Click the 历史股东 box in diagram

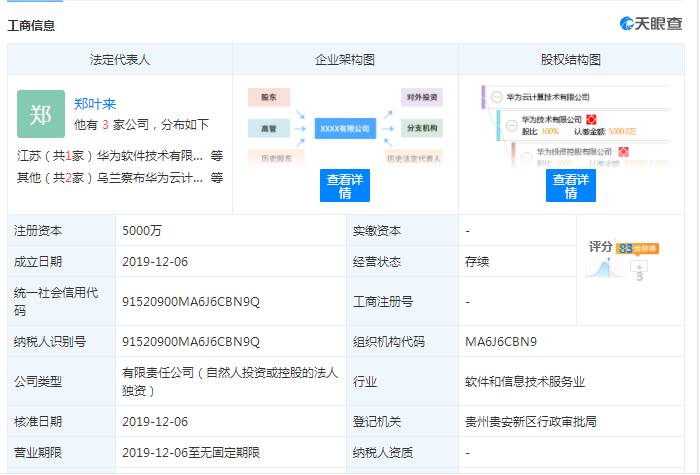tap(276, 158)
